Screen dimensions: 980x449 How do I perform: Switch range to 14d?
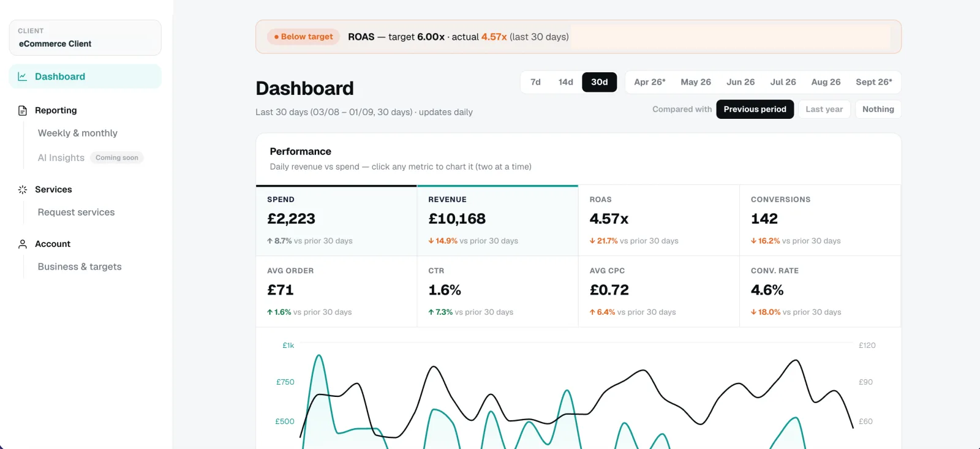[x=566, y=82]
